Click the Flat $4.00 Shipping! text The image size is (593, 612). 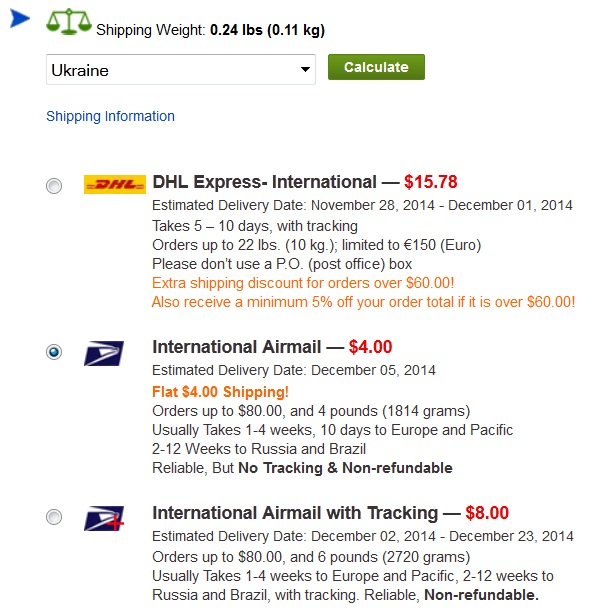(x=220, y=391)
